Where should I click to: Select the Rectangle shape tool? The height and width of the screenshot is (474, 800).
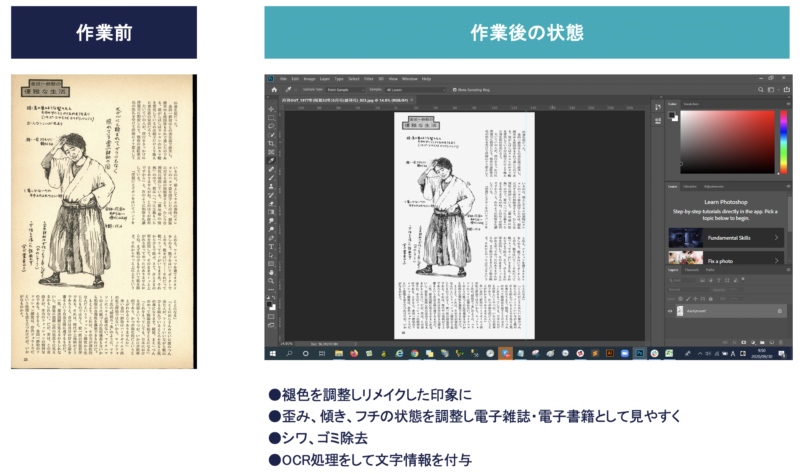[x=271, y=264]
